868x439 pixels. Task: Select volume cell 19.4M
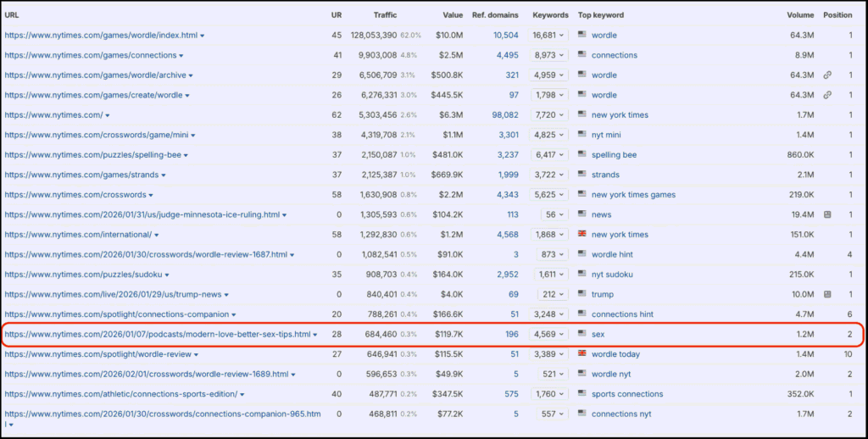tap(803, 214)
